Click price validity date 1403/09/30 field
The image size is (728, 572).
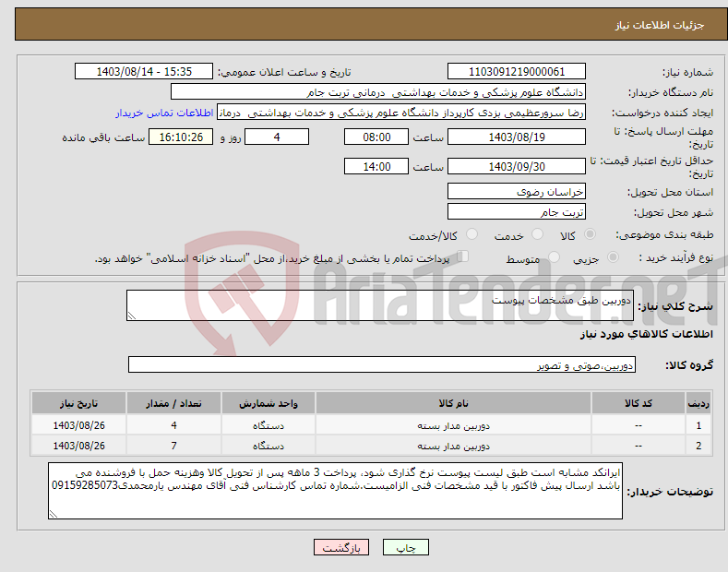pos(517,166)
